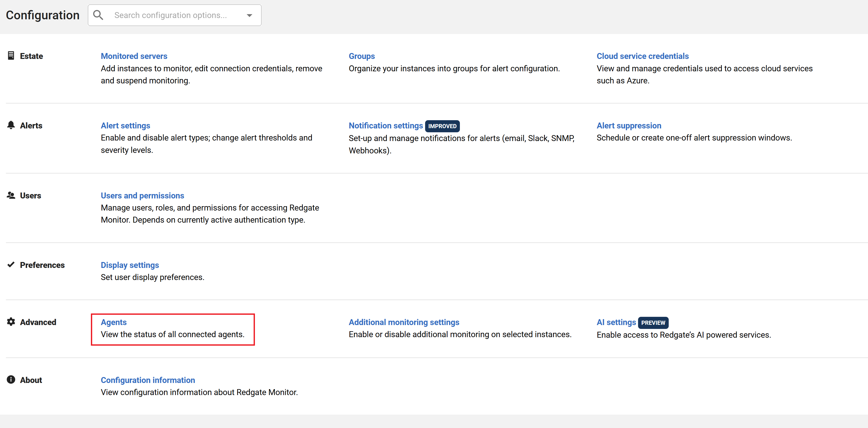Open Users and permissions
868x428 pixels.
point(142,196)
